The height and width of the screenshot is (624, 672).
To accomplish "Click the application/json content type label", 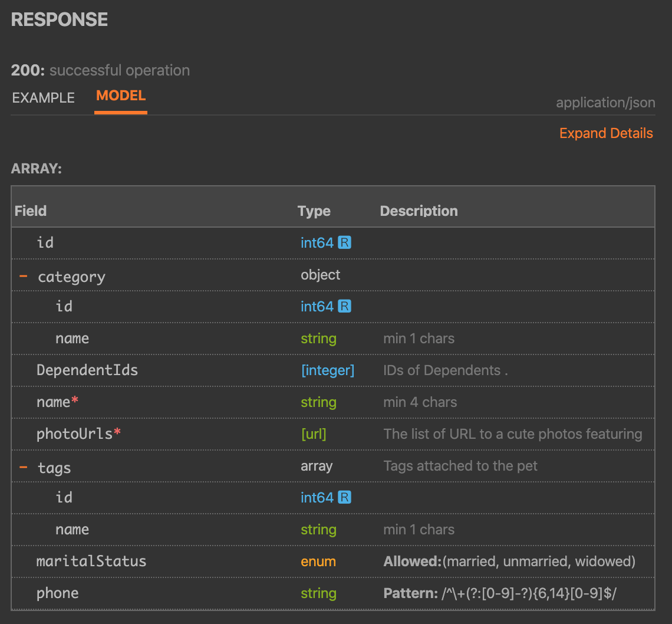I will click(605, 103).
